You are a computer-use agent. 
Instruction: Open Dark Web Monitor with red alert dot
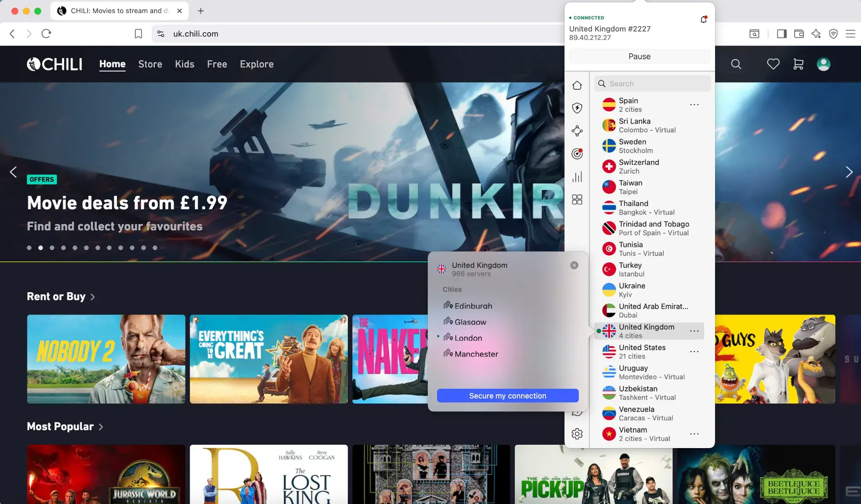point(577,153)
